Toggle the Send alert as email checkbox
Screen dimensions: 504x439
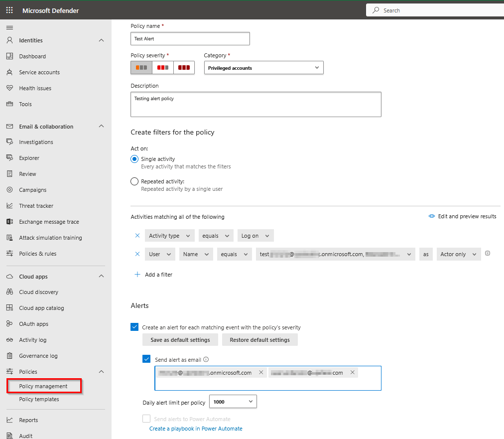(146, 359)
